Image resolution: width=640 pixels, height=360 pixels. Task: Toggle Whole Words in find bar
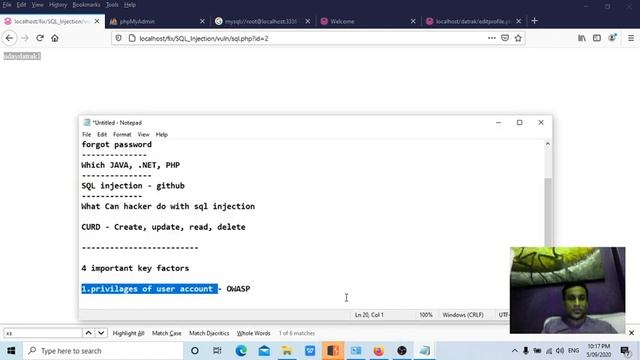point(253,333)
